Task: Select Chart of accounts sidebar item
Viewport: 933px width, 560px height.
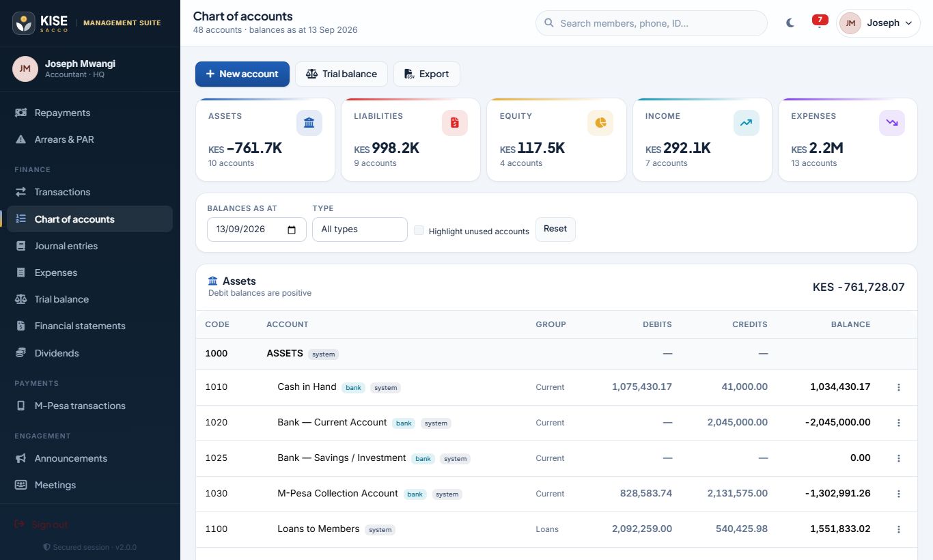Action: tap(89, 219)
